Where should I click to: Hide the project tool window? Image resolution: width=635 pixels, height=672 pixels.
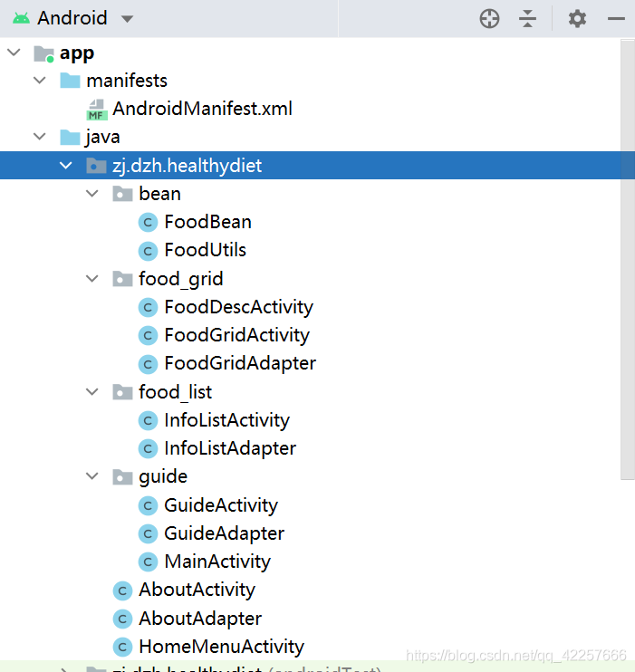pos(616,19)
